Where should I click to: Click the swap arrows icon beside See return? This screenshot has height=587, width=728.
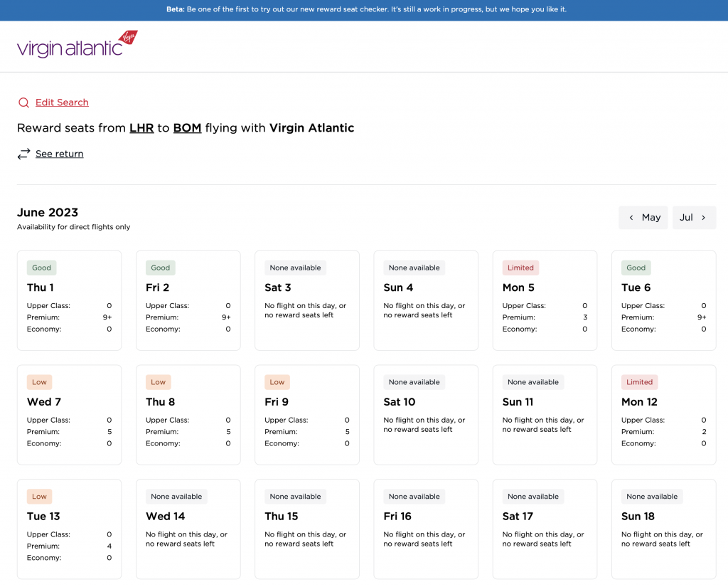[23, 153]
